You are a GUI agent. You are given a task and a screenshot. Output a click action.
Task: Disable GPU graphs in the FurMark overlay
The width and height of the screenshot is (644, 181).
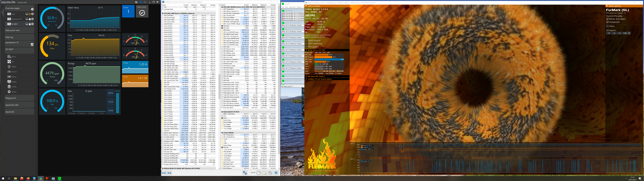(x=307, y=47)
